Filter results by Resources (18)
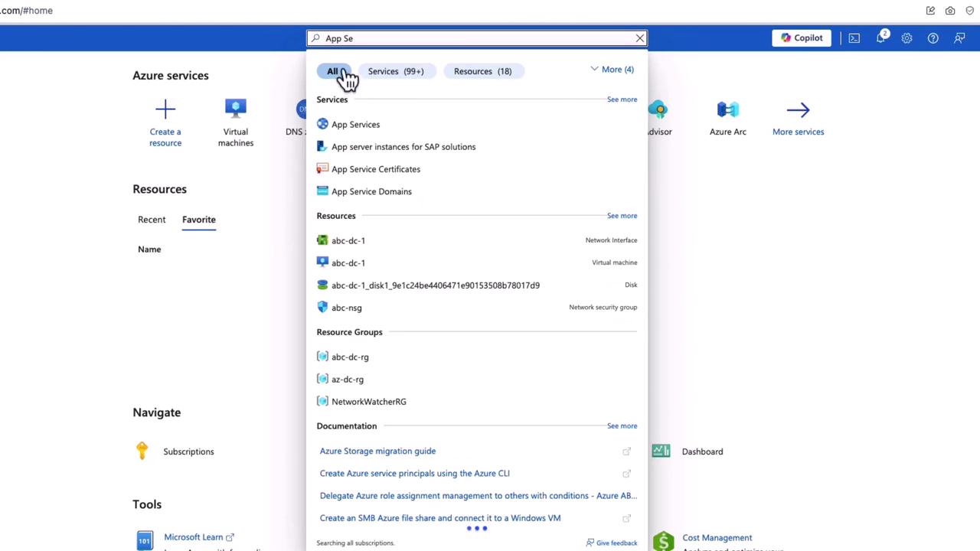 tap(482, 71)
